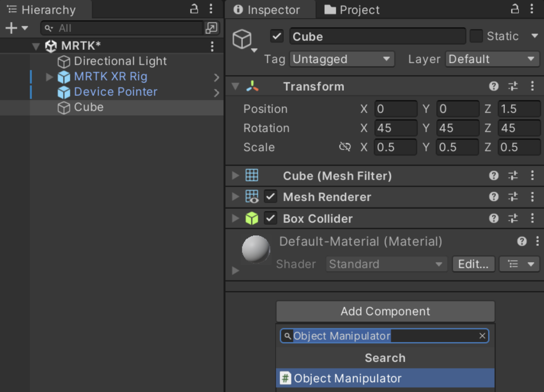544x392 pixels.
Task: Open Box Collider help icon
Action: tap(494, 218)
